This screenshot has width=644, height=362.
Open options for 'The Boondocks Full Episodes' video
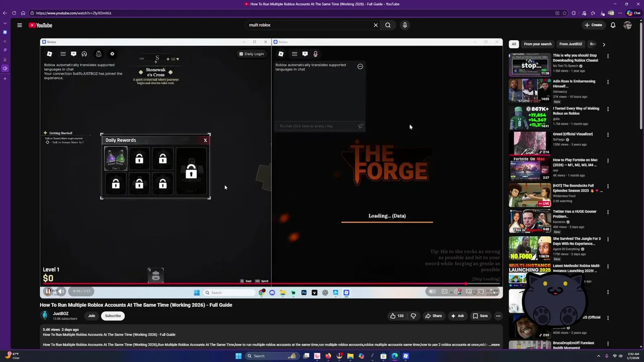click(608, 187)
